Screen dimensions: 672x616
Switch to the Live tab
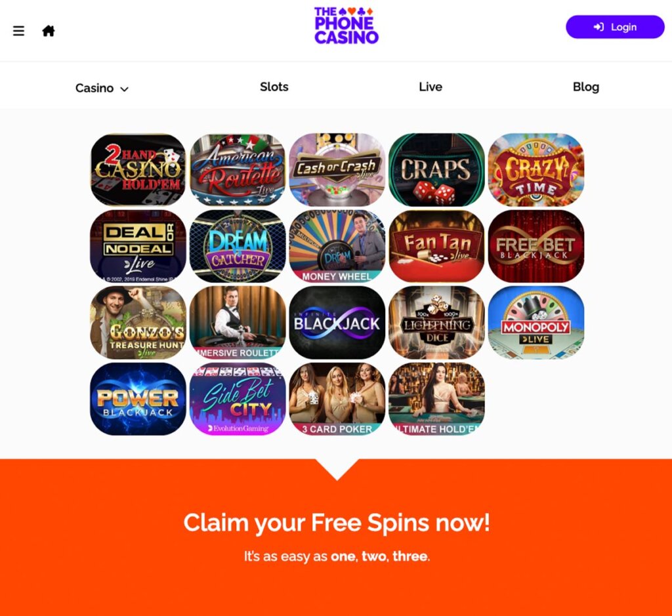(430, 87)
